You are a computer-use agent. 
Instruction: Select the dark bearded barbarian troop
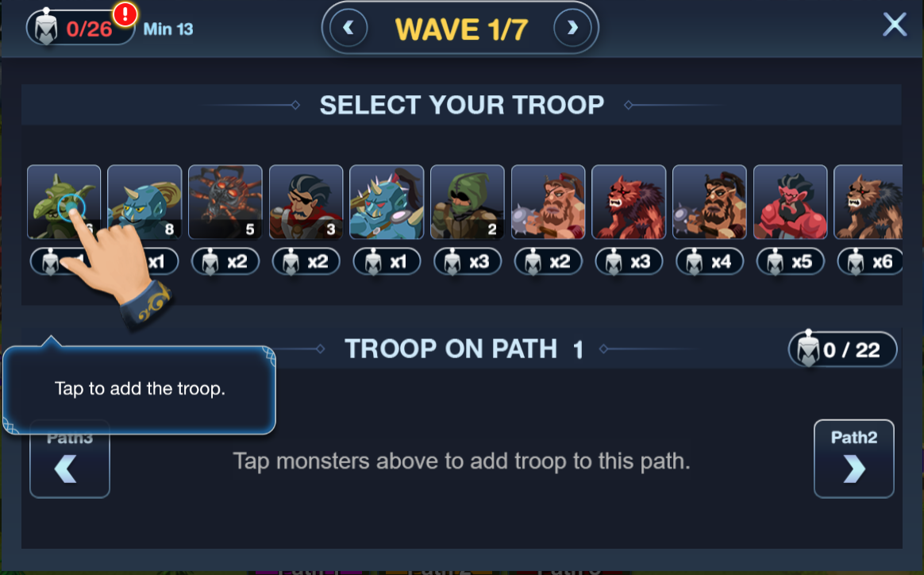tap(710, 203)
